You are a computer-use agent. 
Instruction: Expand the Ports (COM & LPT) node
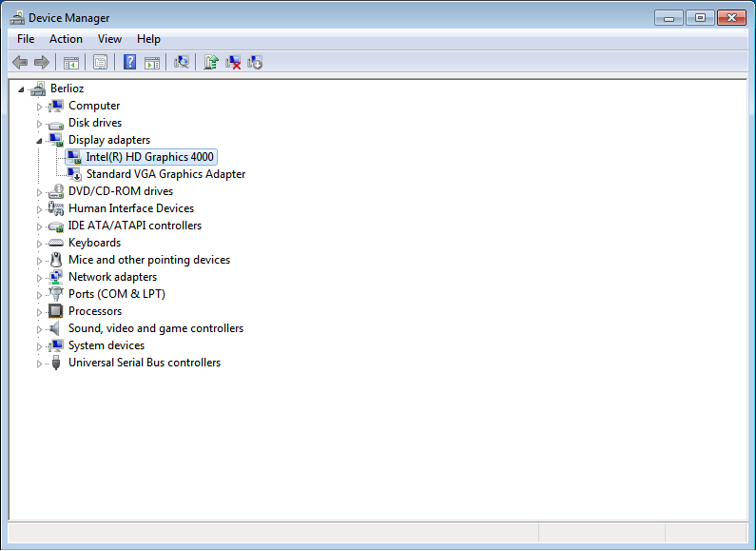point(39,295)
